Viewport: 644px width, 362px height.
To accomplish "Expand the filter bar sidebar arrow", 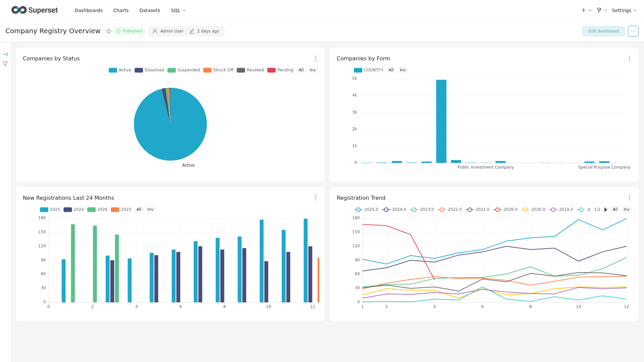I will click(5, 54).
